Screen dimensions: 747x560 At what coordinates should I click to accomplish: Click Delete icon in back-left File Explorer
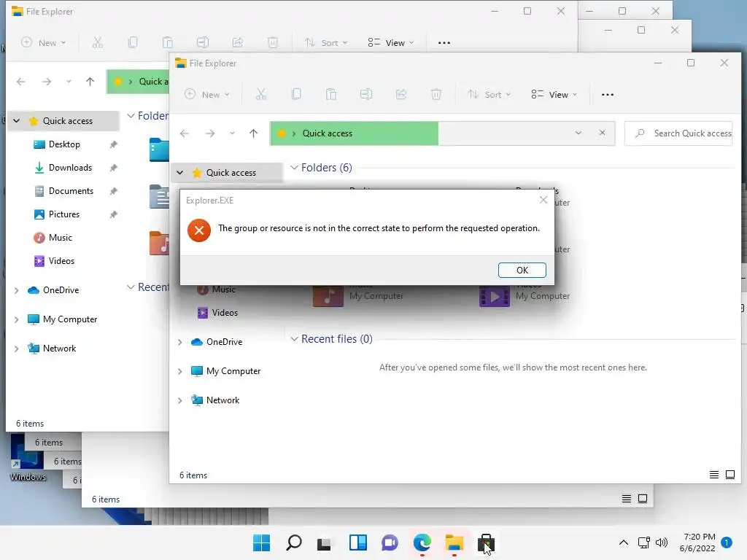(x=273, y=42)
